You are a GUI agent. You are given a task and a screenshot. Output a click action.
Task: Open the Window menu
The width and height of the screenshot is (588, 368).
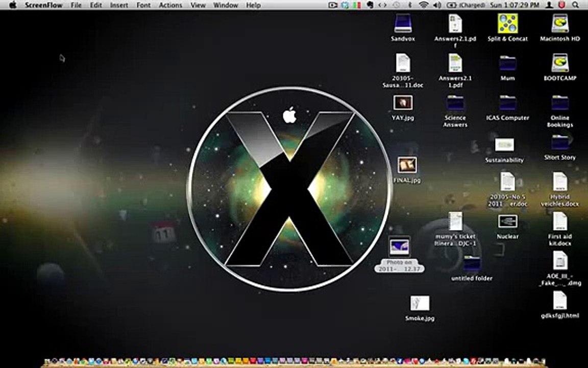click(226, 5)
